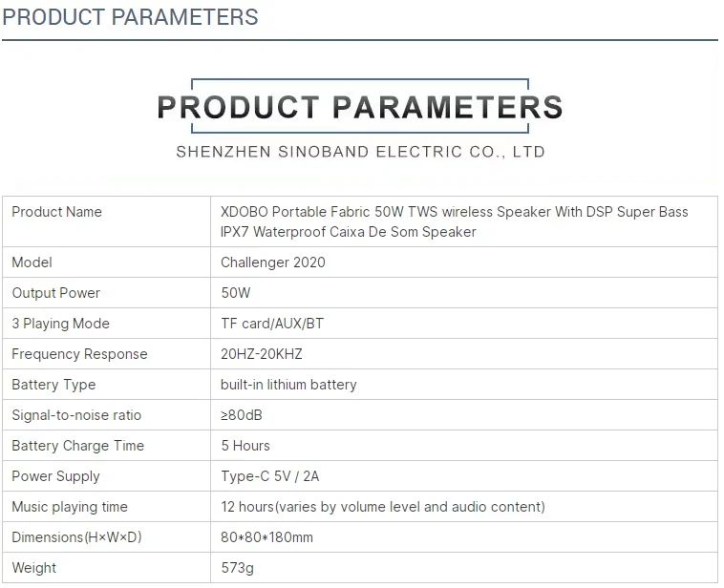724x588 pixels.
Task: Select the "Signal-to-noise ratio" label
Action: (76, 415)
